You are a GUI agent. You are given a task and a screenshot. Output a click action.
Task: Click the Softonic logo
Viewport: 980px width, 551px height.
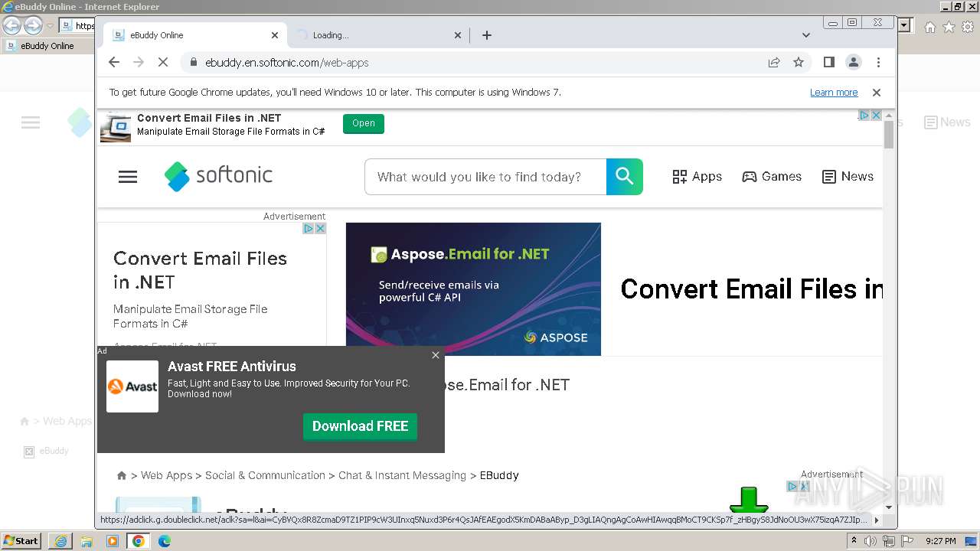click(x=219, y=176)
